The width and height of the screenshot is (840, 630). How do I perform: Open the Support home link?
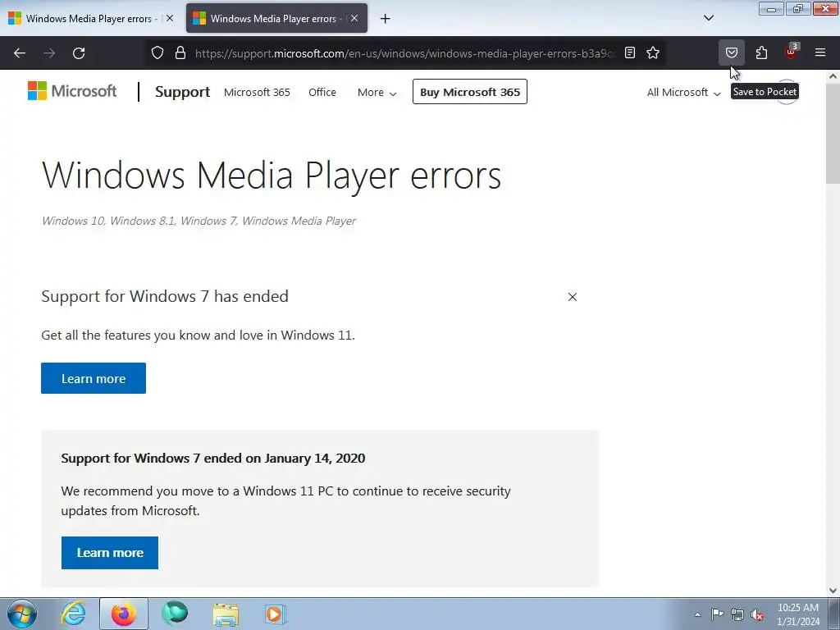(182, 92)
